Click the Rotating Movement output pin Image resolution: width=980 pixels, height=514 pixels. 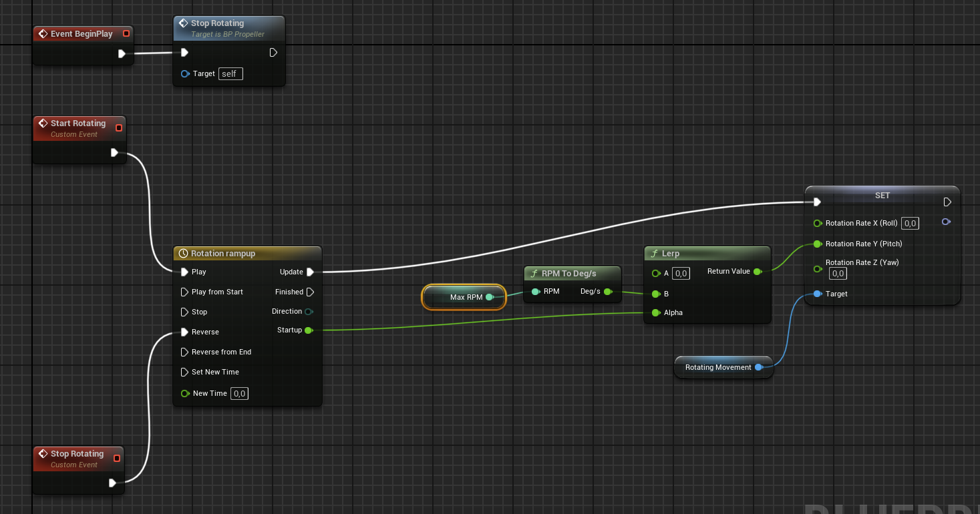coord(758,367)
